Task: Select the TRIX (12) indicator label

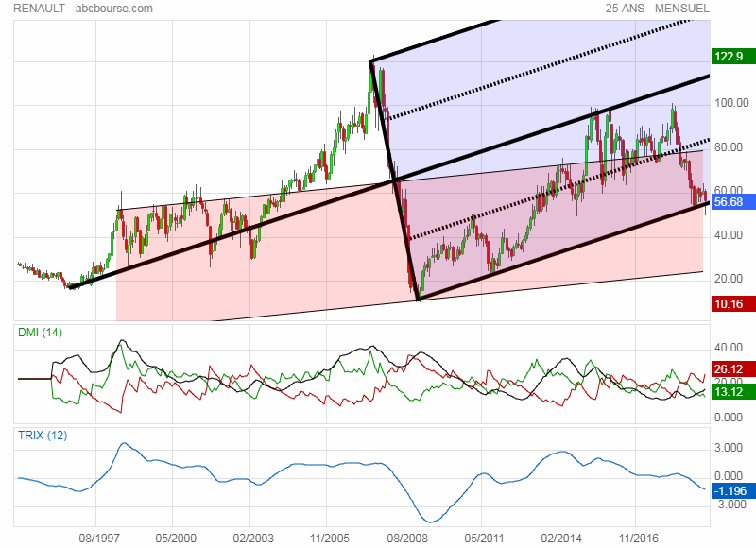Action: (43, 436)
